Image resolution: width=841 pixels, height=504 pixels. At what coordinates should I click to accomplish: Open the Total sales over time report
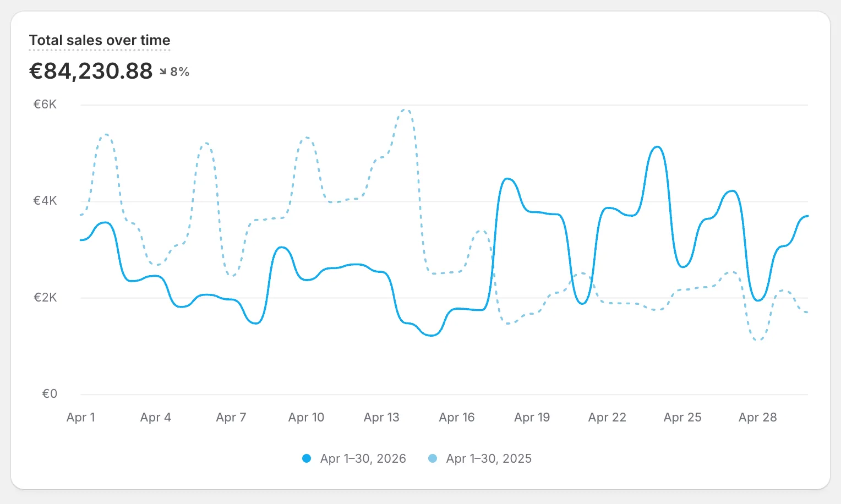pos(100,40)
